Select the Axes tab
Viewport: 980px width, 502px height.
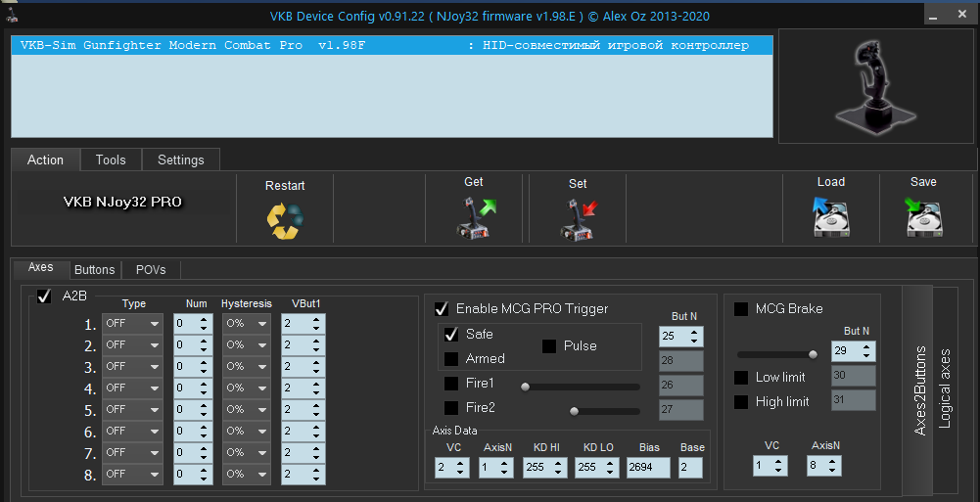click(40, 267)
